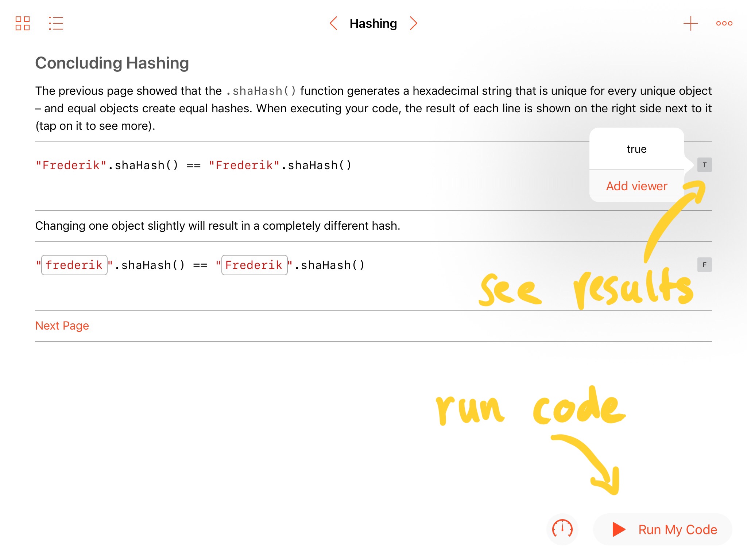
Task: Click first code line with Frederik hashes
Action: [193, 166]
